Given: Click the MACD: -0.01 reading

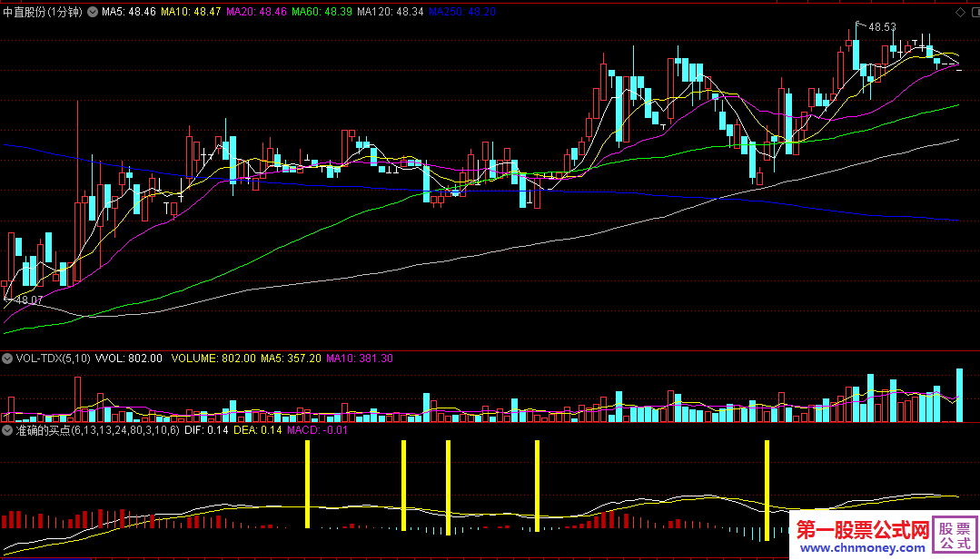Looking at the screenshot, I should click(x=317, y=430).
